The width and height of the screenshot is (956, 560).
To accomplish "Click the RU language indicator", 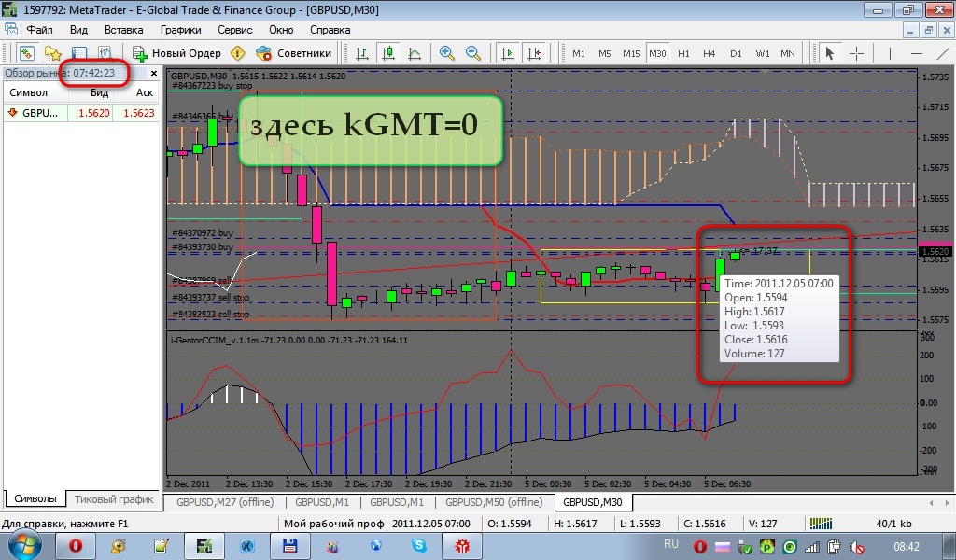I will 670,543.
